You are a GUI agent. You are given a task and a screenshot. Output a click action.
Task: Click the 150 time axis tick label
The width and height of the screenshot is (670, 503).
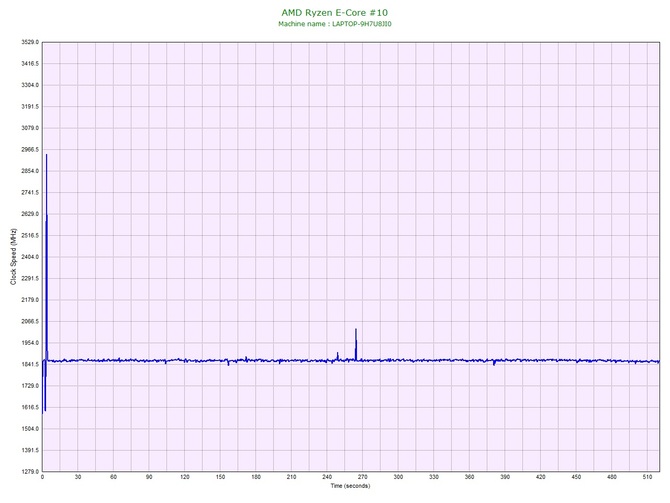coord(220,477)
